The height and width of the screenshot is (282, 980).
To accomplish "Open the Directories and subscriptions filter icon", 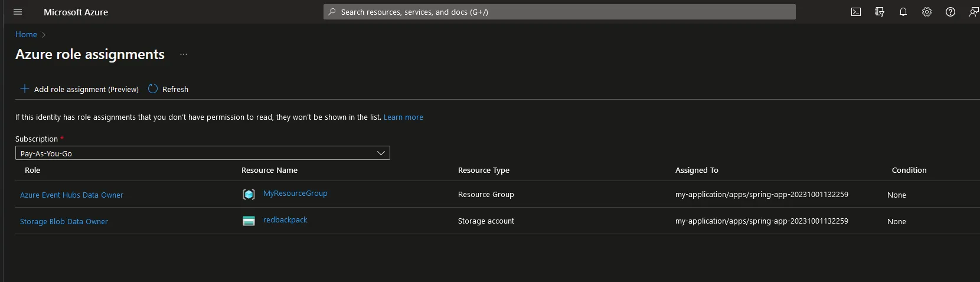I will (x=880, y=12).
